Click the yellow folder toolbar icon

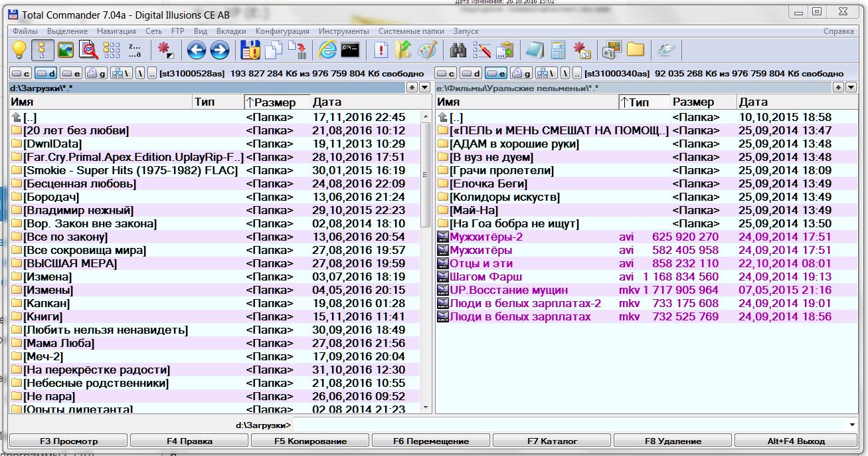coord(635,50)
